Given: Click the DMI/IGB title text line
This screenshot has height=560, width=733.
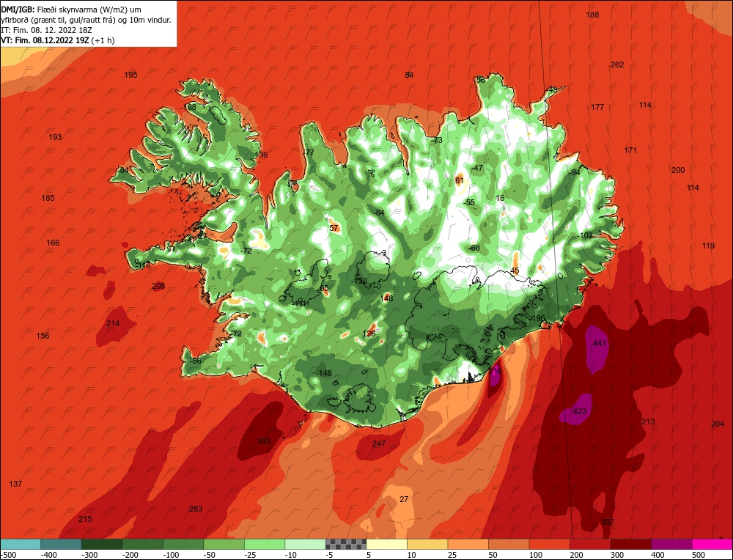Looking at the screenshot, I should coord(71,10).
